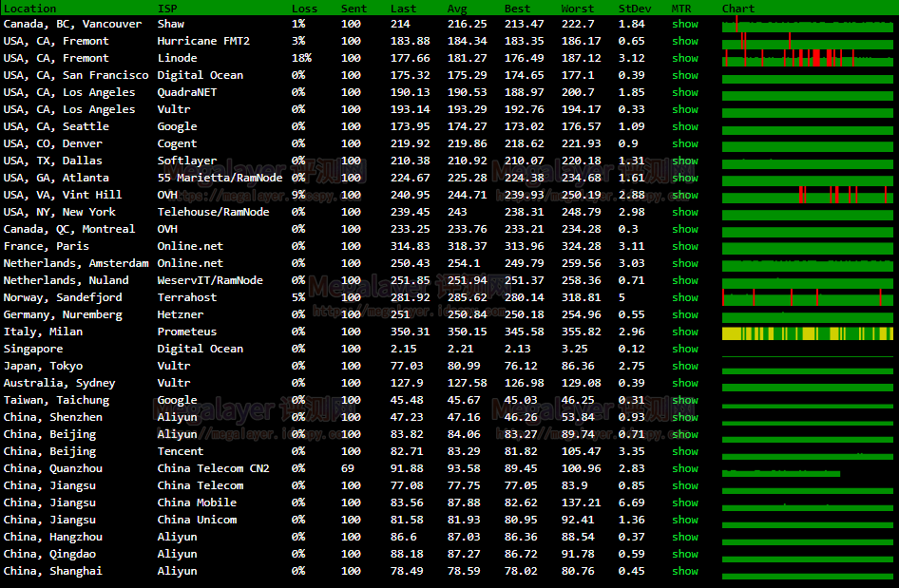Click the Best column header
This screenshot has height=588, width=899.
pyautogui.click(x=517, y=9)
